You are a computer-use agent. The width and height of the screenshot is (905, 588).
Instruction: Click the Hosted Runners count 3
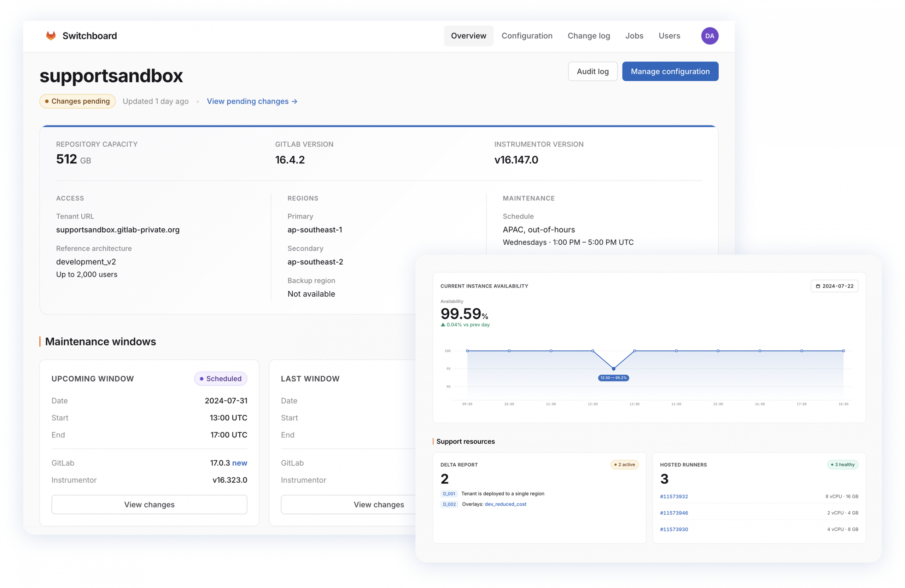(664, 479)
